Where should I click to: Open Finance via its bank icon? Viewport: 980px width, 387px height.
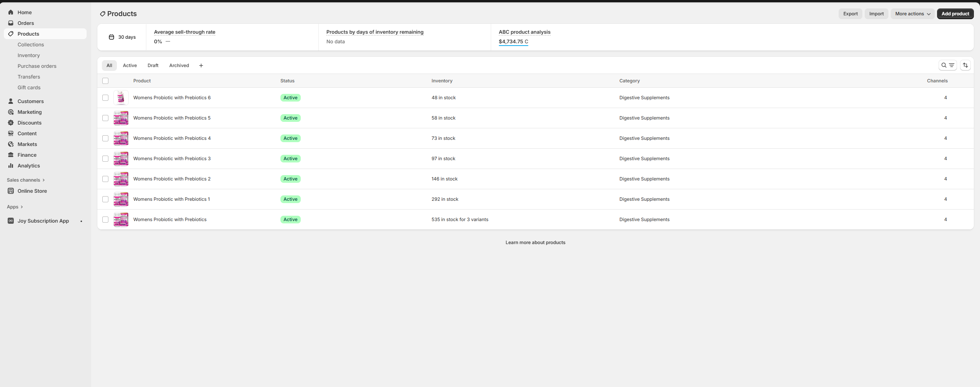point(11,155)
